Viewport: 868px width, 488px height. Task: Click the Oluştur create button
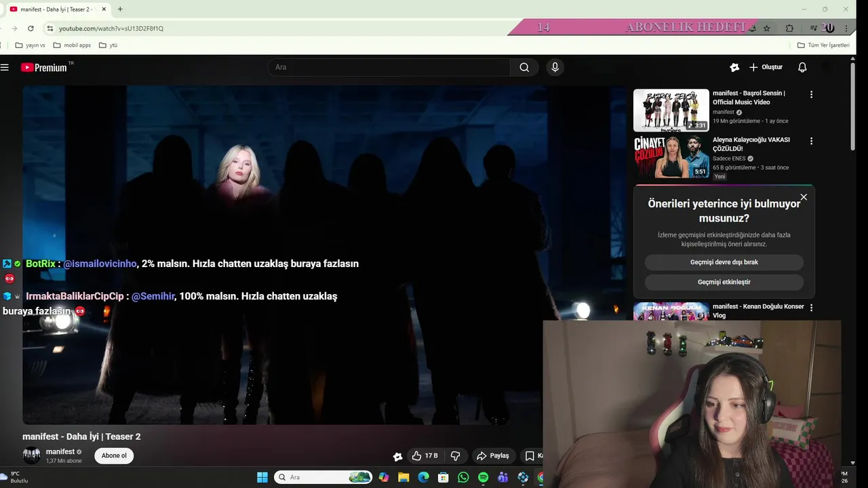(766, 67)
